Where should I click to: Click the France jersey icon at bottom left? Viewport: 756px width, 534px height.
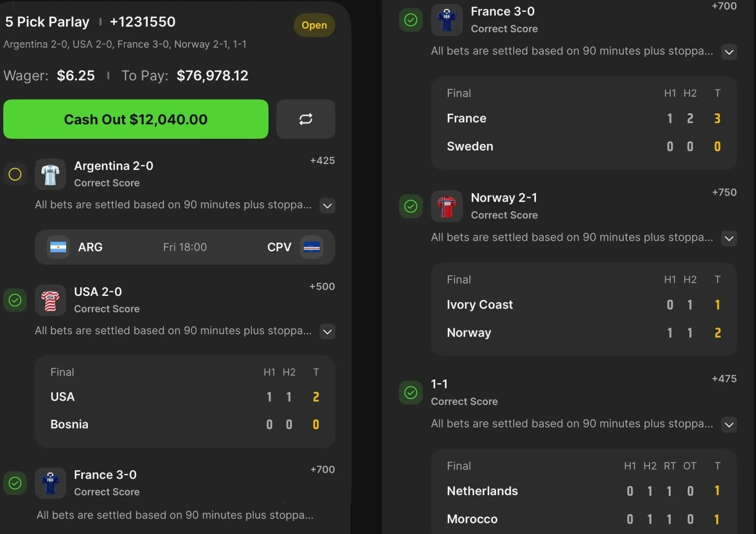pyautogui.click(x=50, y=483)
